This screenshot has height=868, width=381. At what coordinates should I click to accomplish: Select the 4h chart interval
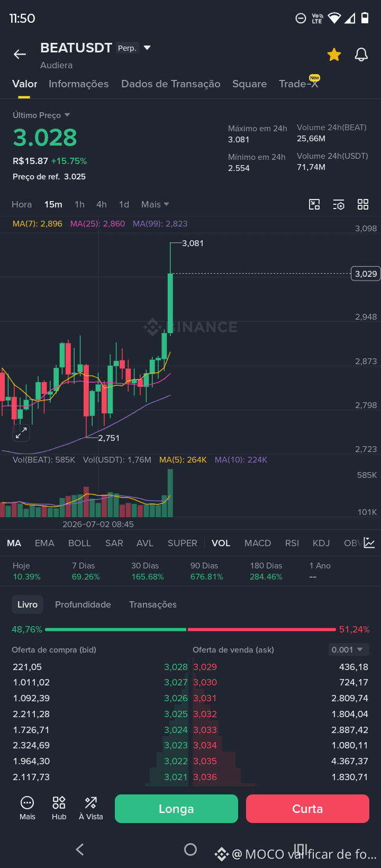click(x=102, y=204)
